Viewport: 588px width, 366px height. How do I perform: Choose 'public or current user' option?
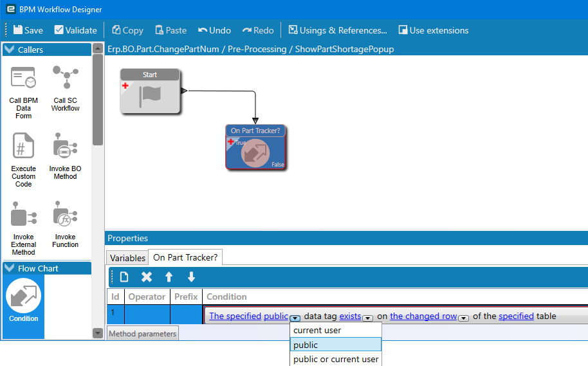pos(336,359)
